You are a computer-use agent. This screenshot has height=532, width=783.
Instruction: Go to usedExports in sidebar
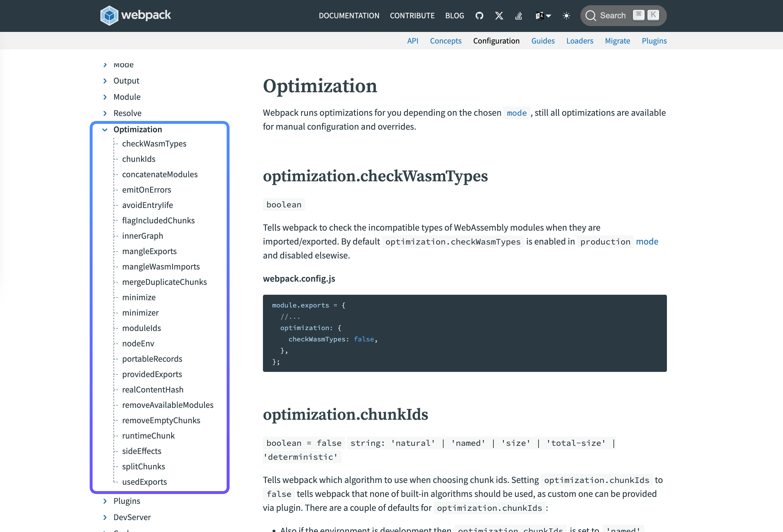(x=144, y=482)
